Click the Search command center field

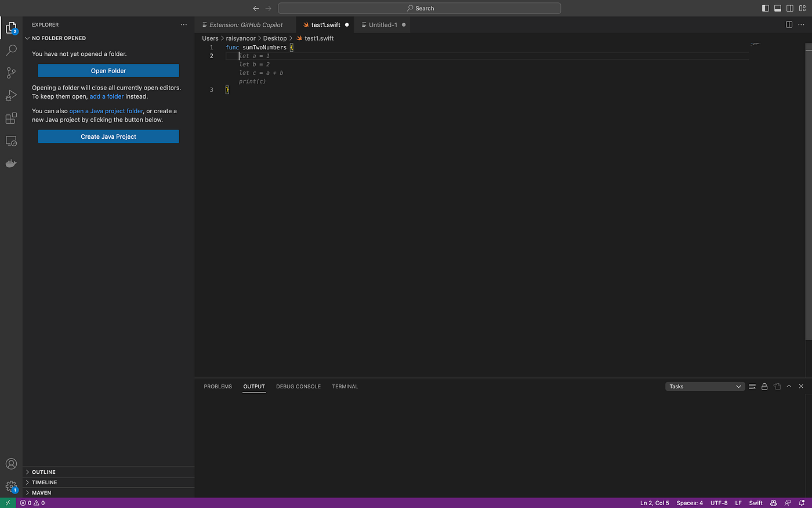pyautogui.click(x=419, y=8)
